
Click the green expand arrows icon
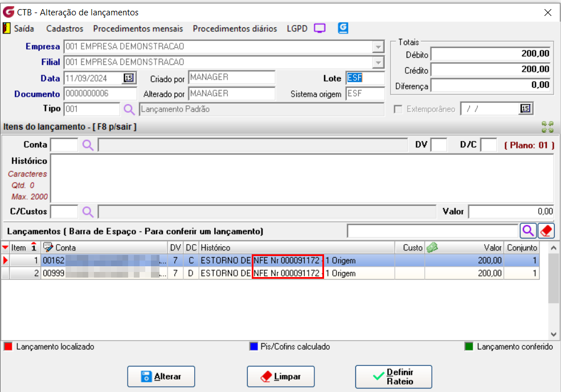pos(547,127)
